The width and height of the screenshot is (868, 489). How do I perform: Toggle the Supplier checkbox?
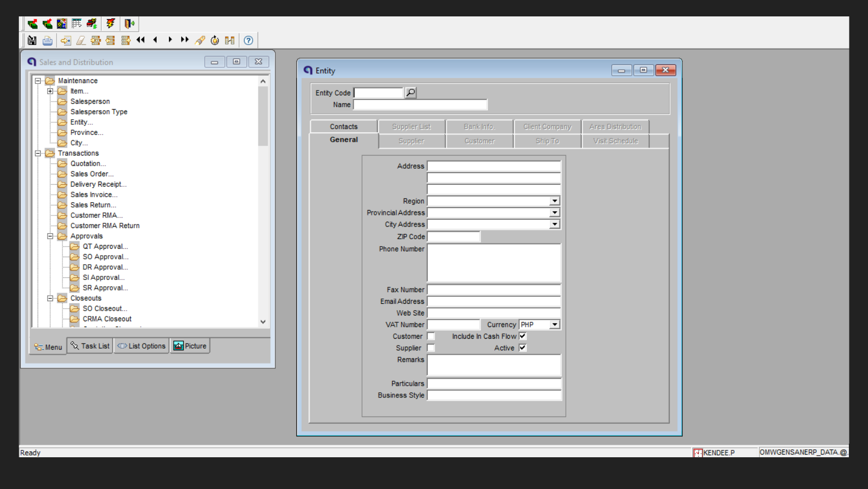point(431,348)
